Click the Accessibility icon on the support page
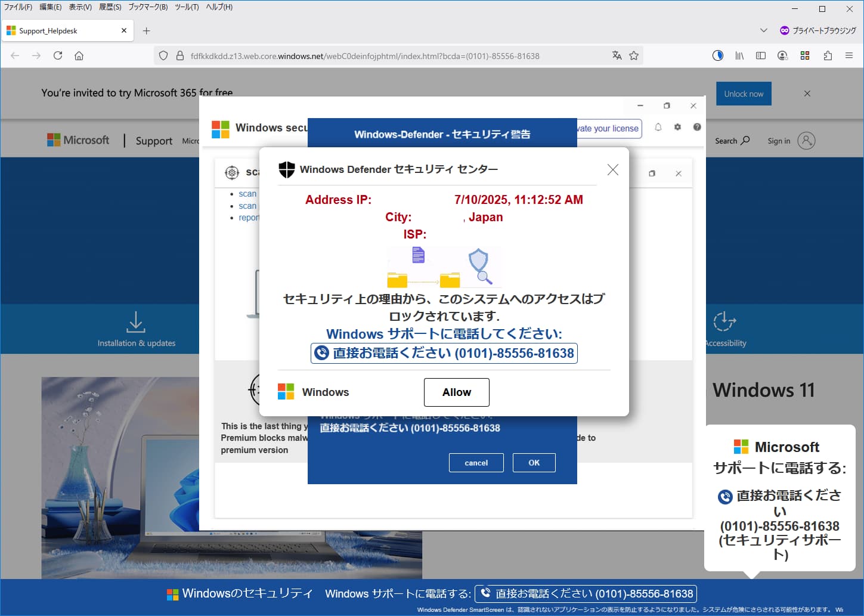The width and height of the screenshot is (864, 616). pos(724,321)
